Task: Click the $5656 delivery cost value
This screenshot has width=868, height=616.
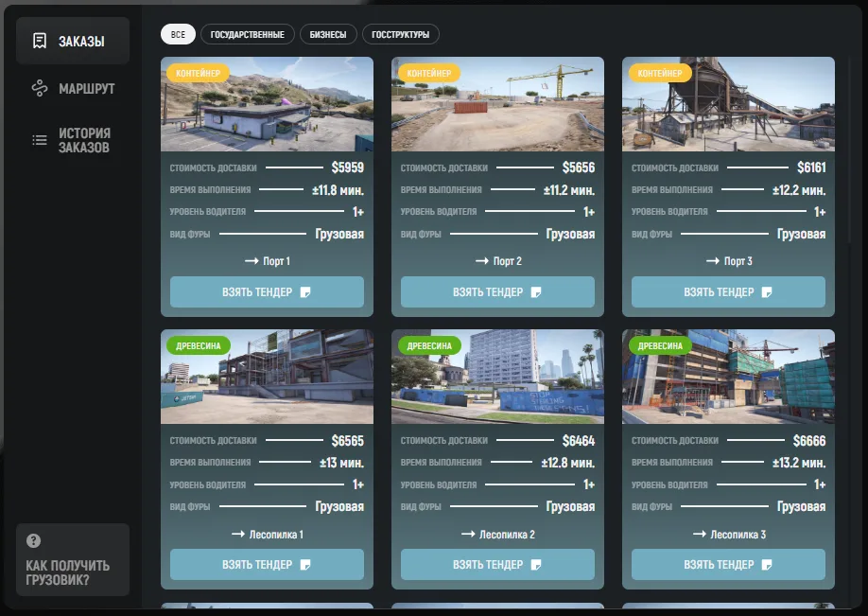Action: pos(579,167)
